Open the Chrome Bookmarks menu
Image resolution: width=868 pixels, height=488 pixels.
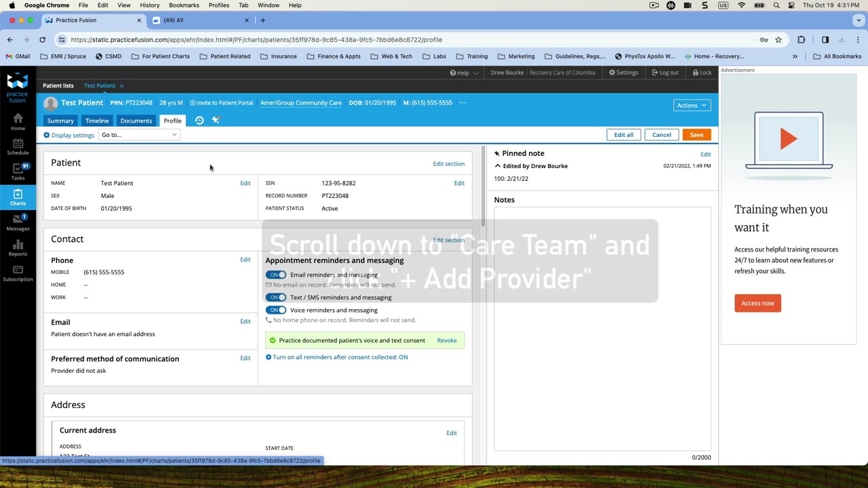tap(184, 5)
